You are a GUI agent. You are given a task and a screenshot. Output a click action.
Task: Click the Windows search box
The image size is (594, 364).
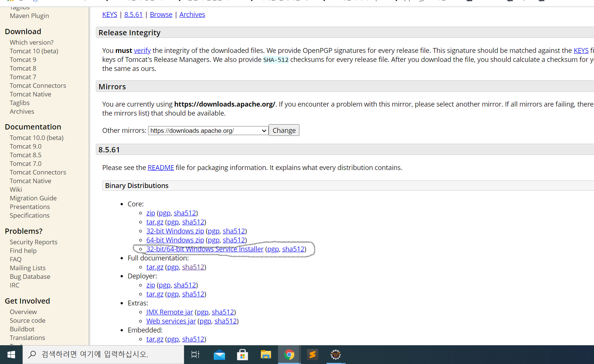103,355
